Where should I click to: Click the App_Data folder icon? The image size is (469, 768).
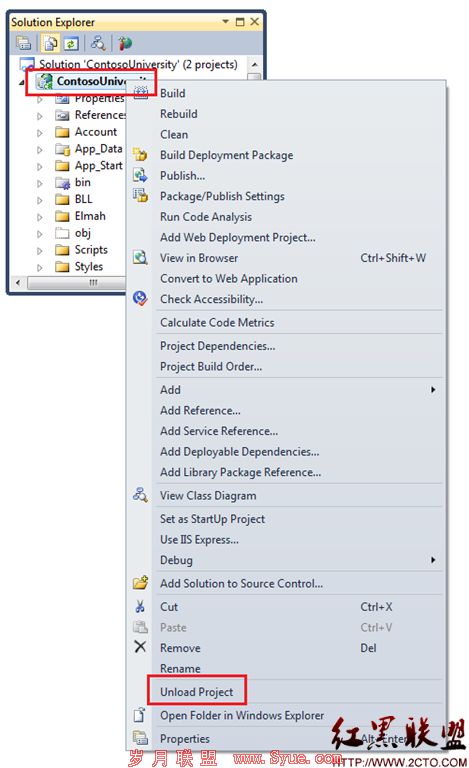(62, 149)
